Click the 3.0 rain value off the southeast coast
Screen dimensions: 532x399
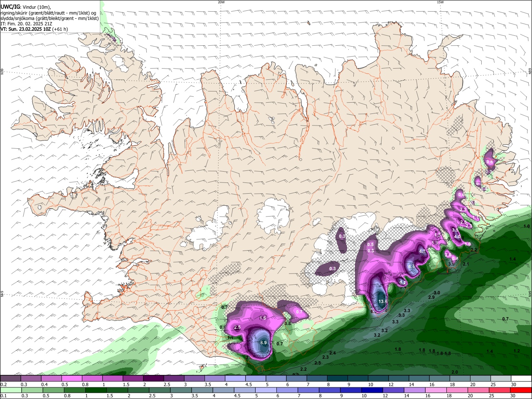point(437,293)
